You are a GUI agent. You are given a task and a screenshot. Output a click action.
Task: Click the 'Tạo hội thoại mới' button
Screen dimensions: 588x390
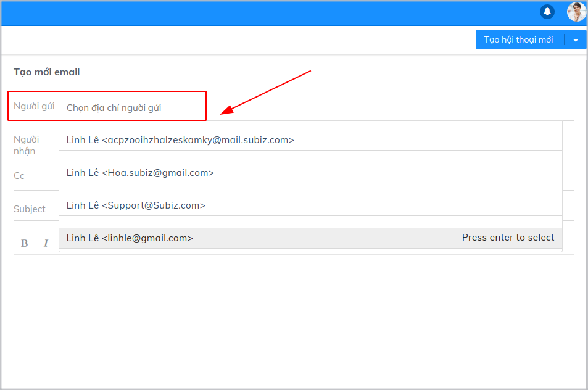click(x=518, y=39)
